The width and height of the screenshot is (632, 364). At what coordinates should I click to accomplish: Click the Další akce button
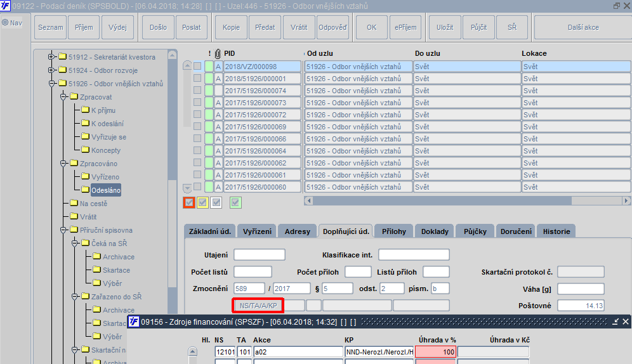click(583, 27)
